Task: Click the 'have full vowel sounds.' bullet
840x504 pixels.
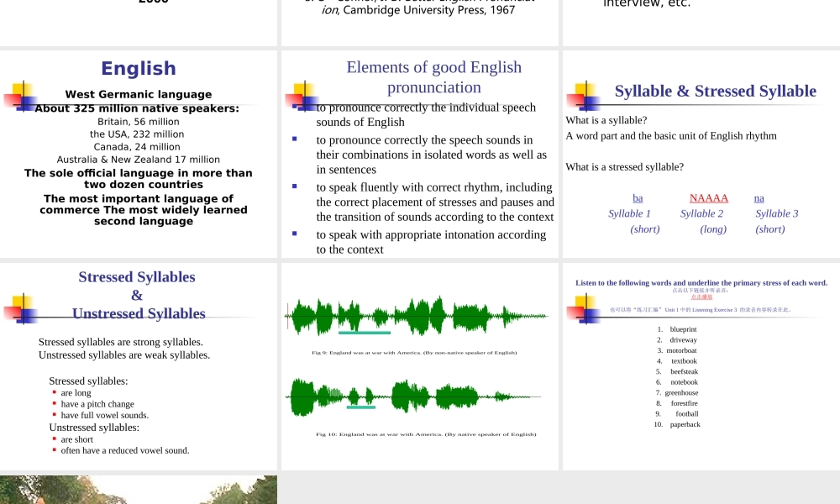Action: point(105,415)
